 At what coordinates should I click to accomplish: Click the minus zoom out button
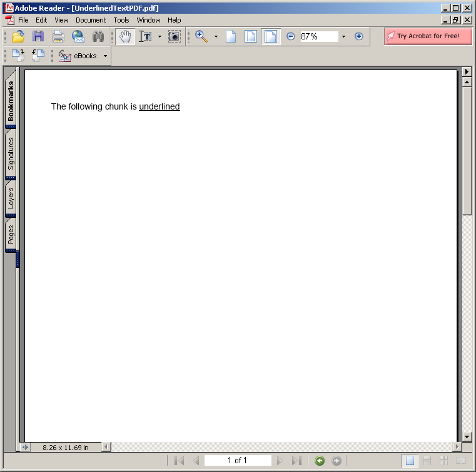(290, 36)
